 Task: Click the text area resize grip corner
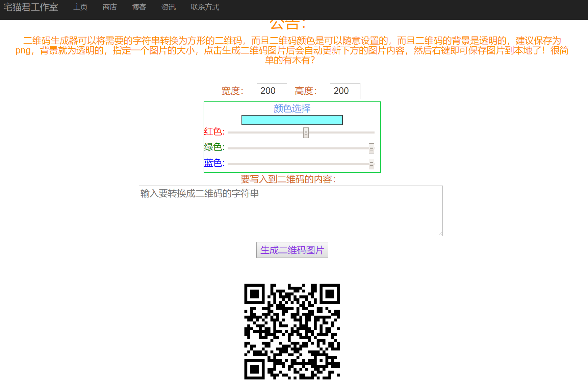coord(440,234)
